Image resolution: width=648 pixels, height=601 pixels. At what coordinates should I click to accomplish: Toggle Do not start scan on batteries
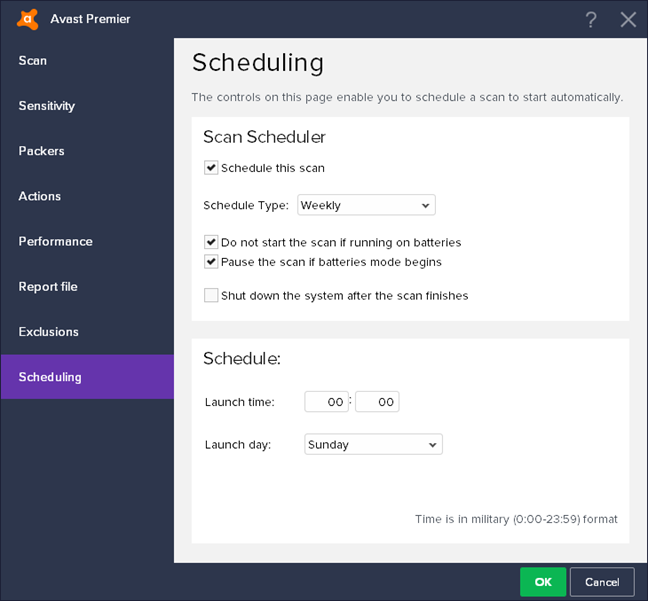pyautogui.click(x=211, y=242)
